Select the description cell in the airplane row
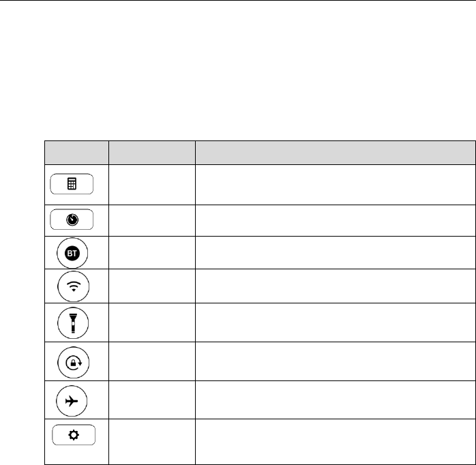476x465 pixels. (x=336, y=400)
